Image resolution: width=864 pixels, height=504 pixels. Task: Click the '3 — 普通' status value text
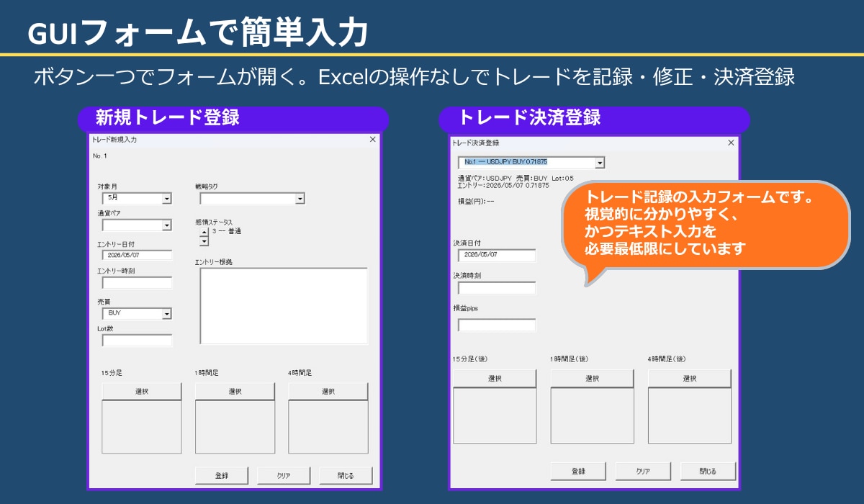coord(226,231)
